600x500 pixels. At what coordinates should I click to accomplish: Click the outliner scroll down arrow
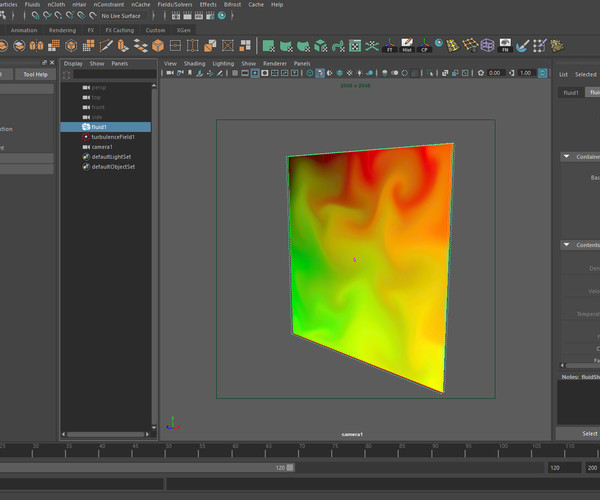point(154,427)
